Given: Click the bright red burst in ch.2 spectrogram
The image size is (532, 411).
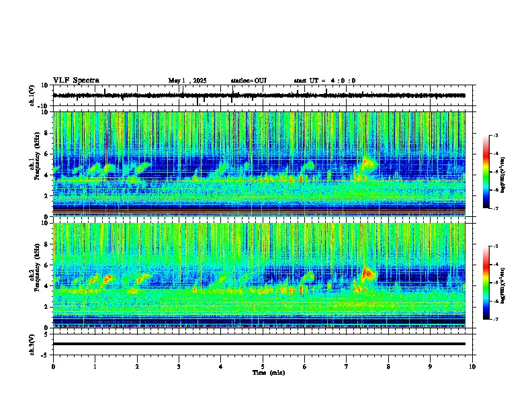Looking at the screenshot, I should click(367, 273).
